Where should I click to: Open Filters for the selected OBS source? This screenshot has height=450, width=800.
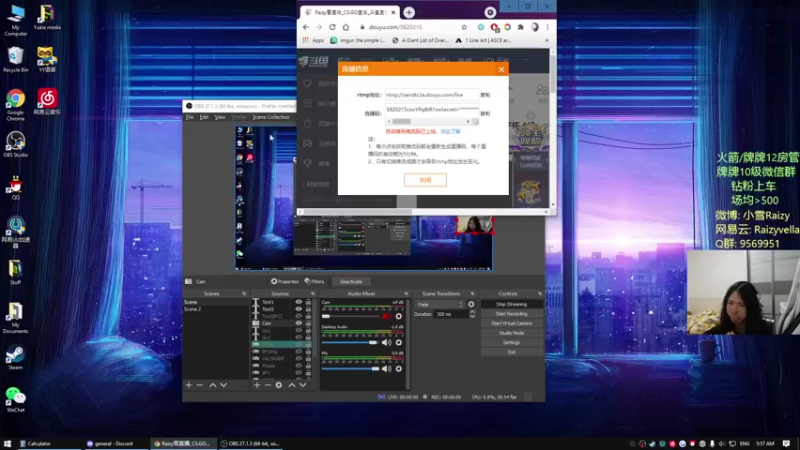coord(314,281)
